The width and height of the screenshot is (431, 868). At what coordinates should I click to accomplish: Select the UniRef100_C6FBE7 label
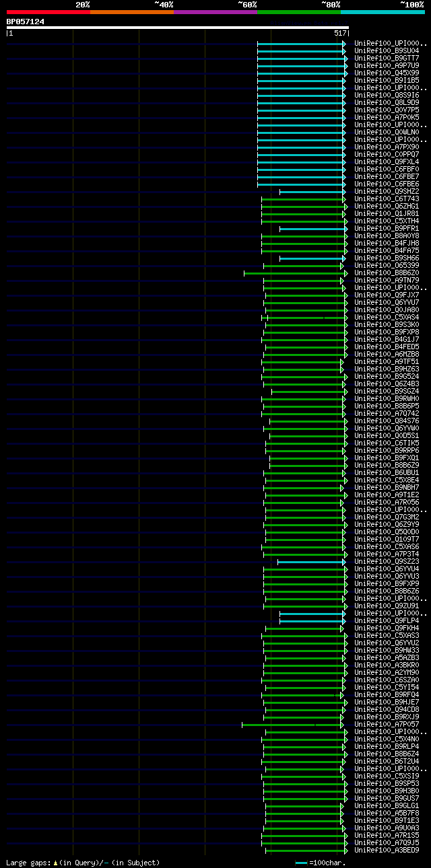click(x=387, y=177)
